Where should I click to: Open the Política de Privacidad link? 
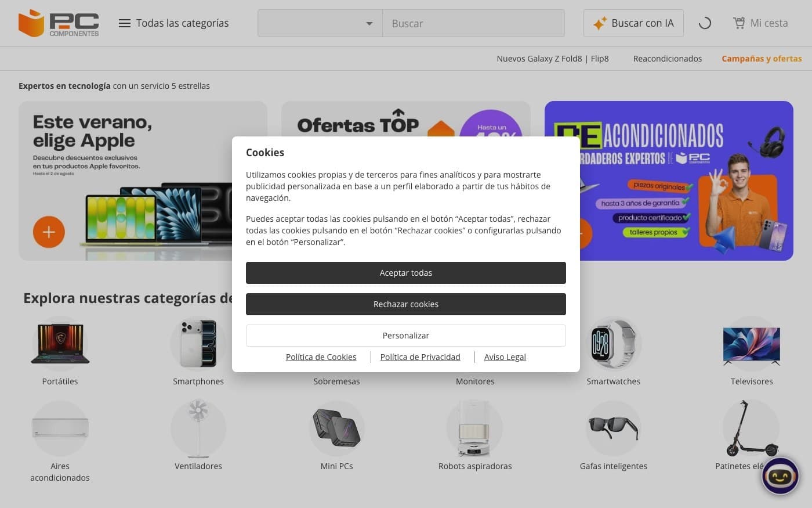coord(420,357)
